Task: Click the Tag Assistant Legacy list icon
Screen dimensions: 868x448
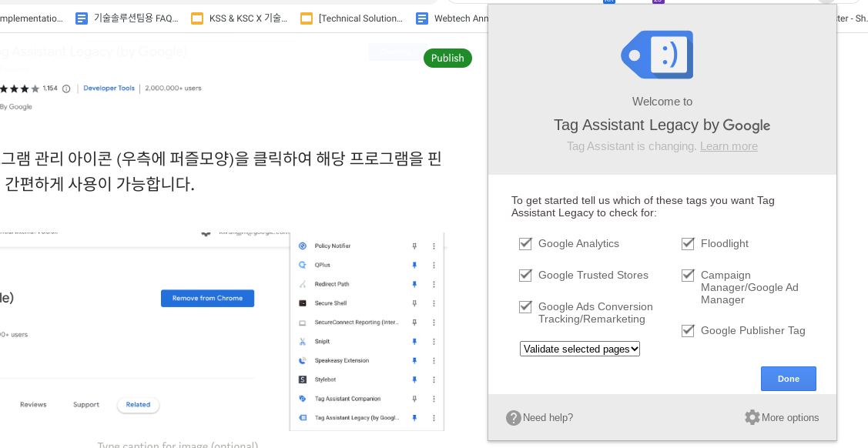Action: click(302, 417)
